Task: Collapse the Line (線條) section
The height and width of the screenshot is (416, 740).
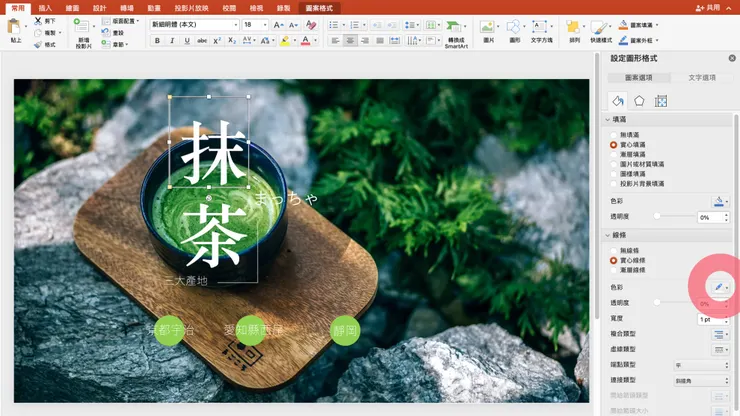Action: 608,235
